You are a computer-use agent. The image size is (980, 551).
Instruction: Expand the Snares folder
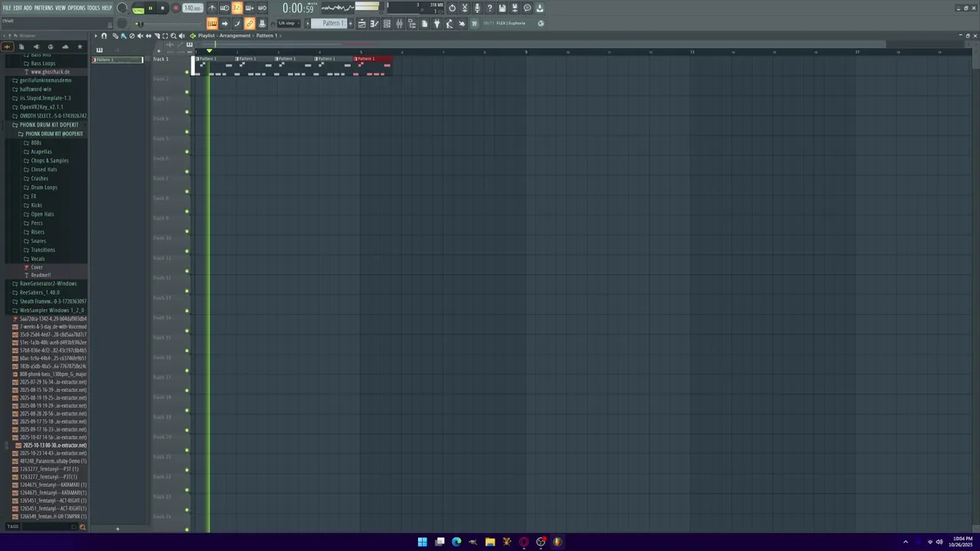pos(38,241)
